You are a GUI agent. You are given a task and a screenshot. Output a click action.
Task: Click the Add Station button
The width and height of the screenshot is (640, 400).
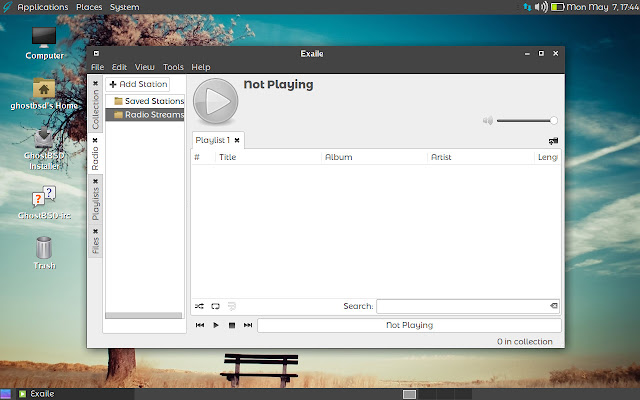pos(138,84)
